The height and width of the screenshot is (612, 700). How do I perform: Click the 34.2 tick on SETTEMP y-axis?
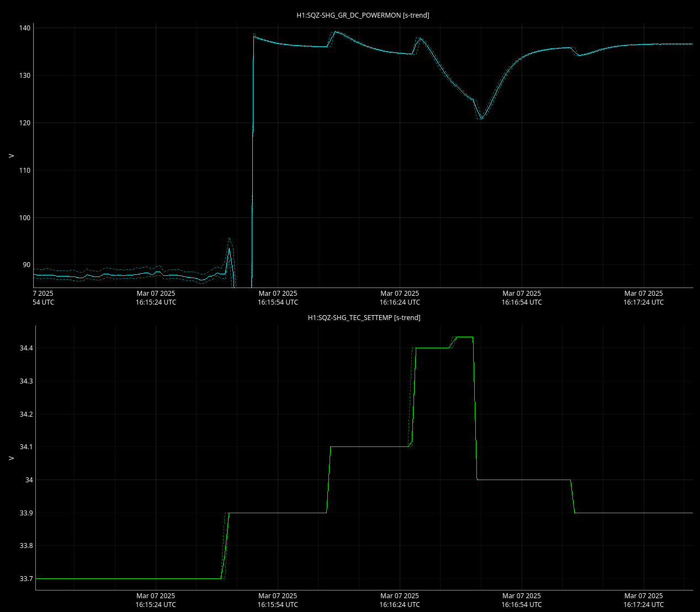click(26, 414)
